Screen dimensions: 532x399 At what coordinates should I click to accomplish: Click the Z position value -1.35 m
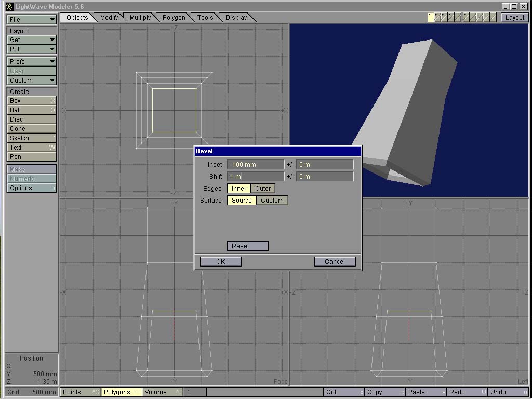coord(46,382)
